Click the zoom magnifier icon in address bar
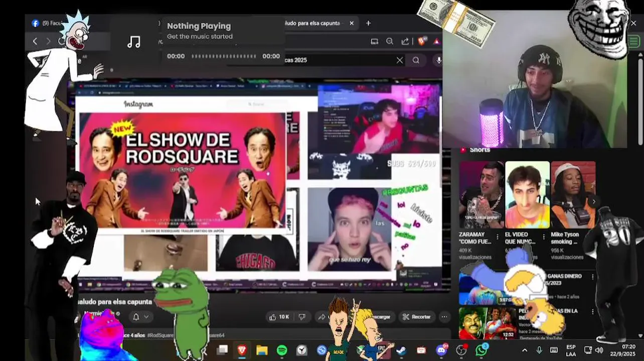Viewport: 644px width, 361px height. (x=390, y=42)
